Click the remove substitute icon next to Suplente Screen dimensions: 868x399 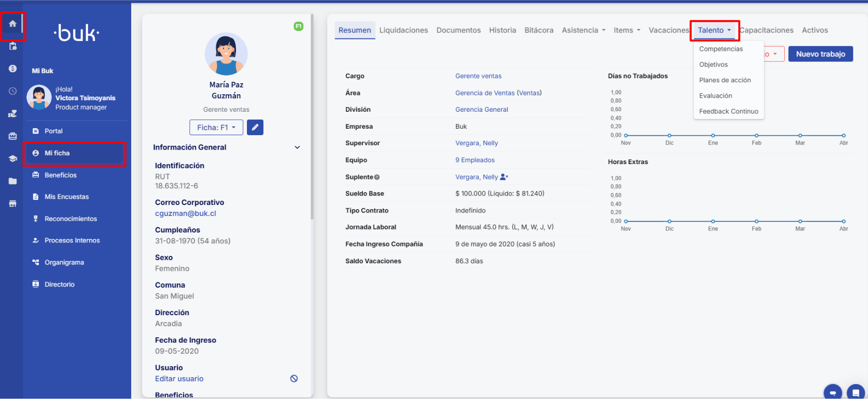[x=504, y=177]
